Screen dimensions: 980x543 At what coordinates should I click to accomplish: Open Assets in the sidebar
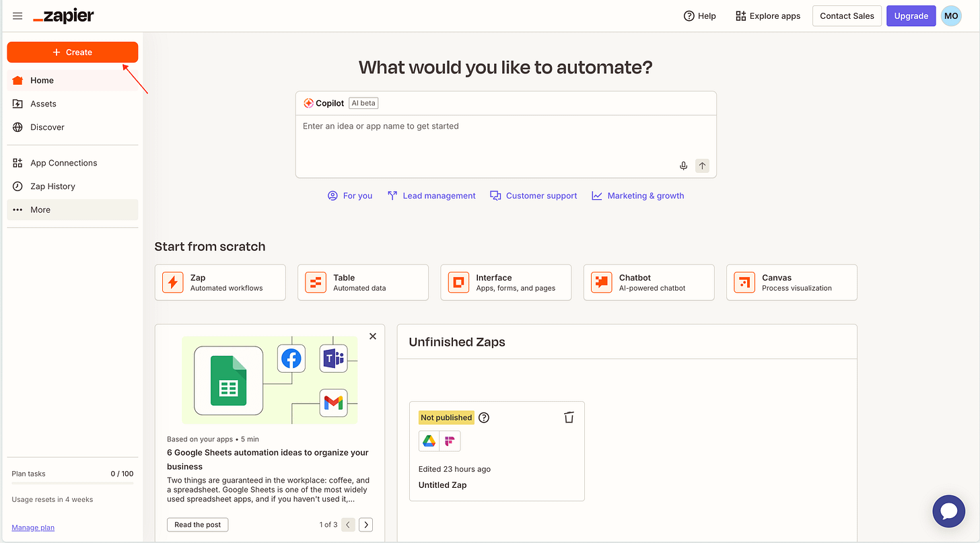tap(73, 104)
